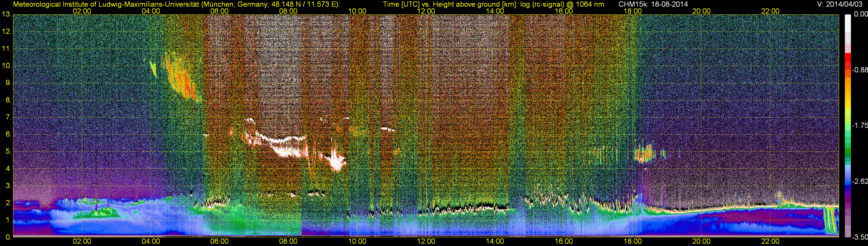Click the Meteorological Institute of Ludwig-Maximilians-Universität title
The image size is (868, 246).
(x=107, y=4)
